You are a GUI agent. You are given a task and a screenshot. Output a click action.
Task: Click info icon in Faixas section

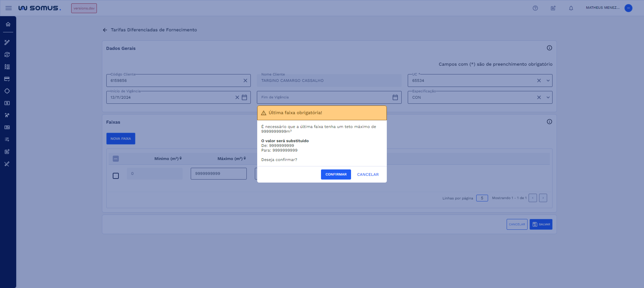549,122
